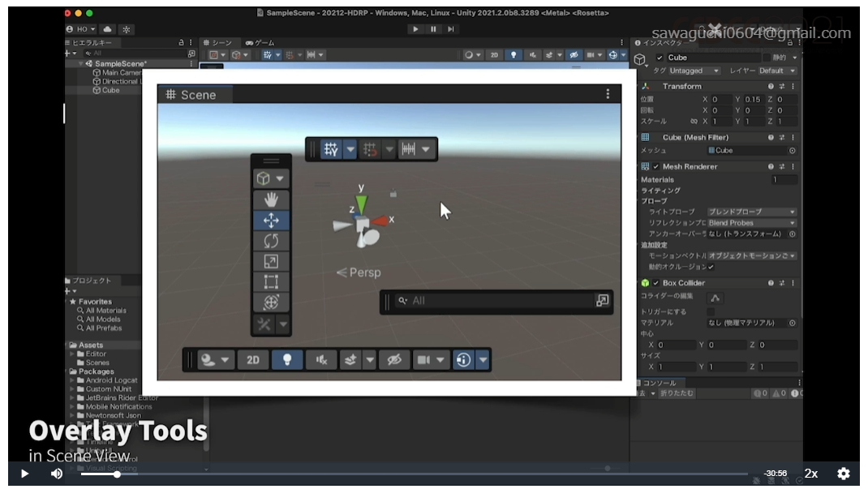Toggle grid snapping icon in enlarged overlay
This screenshot has height=489, width=868.
click(x=331, y=149)
